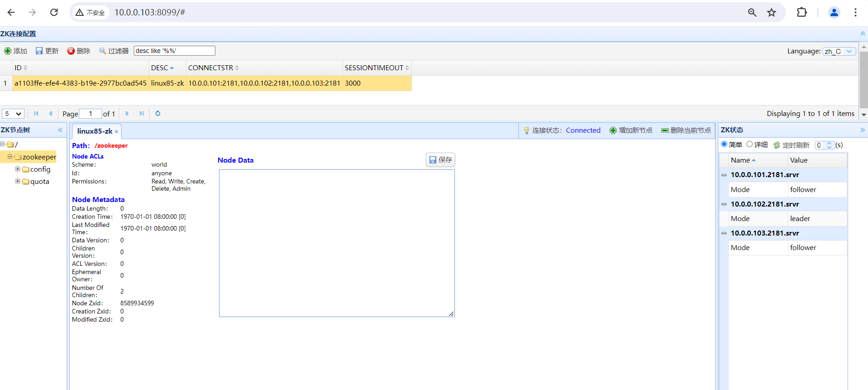The height and width of the screenshot is (390, 868).
Task: Click the red 删除 (delete) icon
Action: [71, 51]
